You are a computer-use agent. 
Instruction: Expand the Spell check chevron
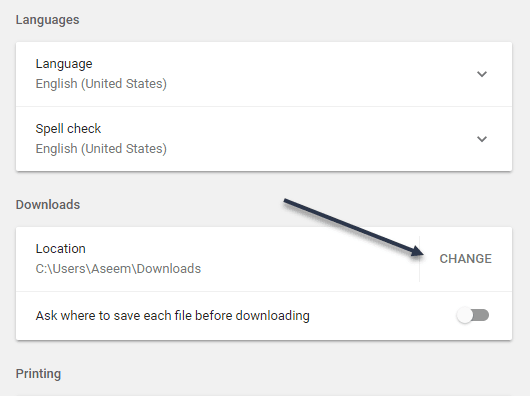pyautogui.click(x=482, y=139)
